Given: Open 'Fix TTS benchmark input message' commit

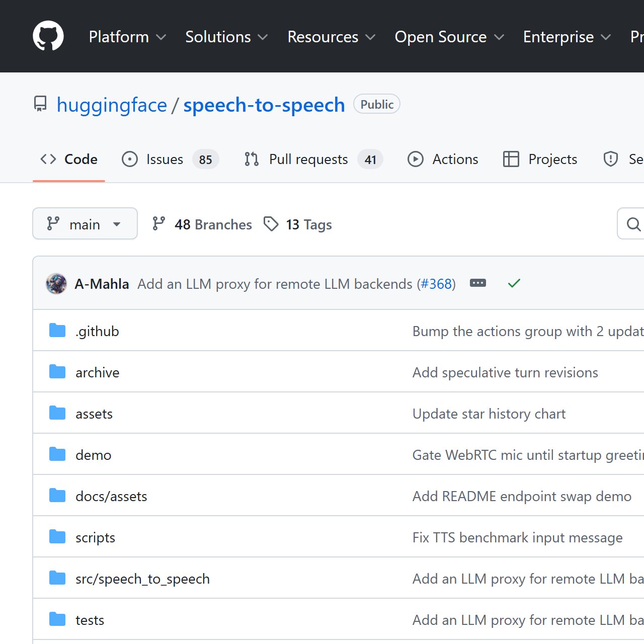Looking at the screenshot, I should [518, 537].
